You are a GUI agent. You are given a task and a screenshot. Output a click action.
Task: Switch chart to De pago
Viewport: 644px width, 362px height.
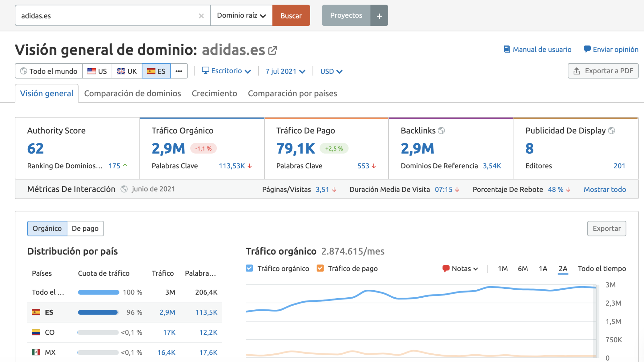pos(85,228)
